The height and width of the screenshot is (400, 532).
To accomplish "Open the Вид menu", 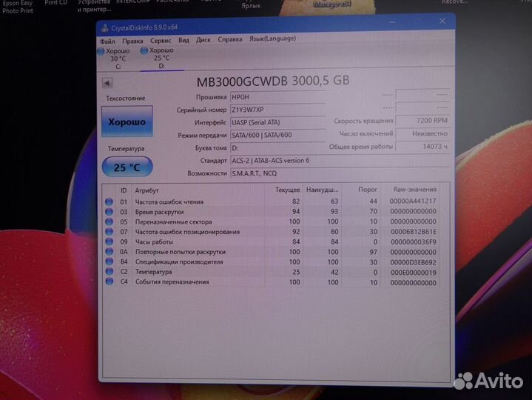I will [183, 40].
